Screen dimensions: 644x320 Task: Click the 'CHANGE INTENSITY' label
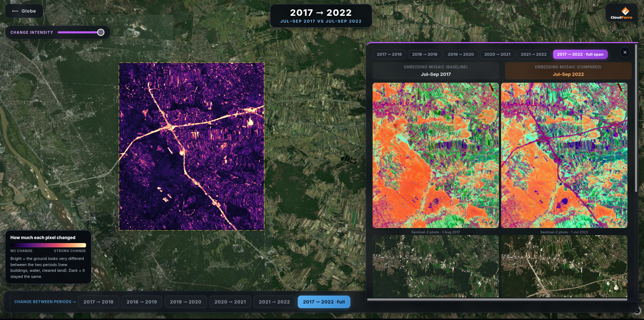[x=32, y=32]
